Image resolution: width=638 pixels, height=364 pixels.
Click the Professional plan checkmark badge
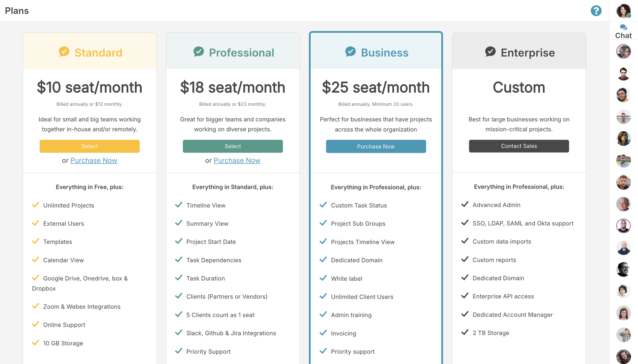tap(199, 52)
